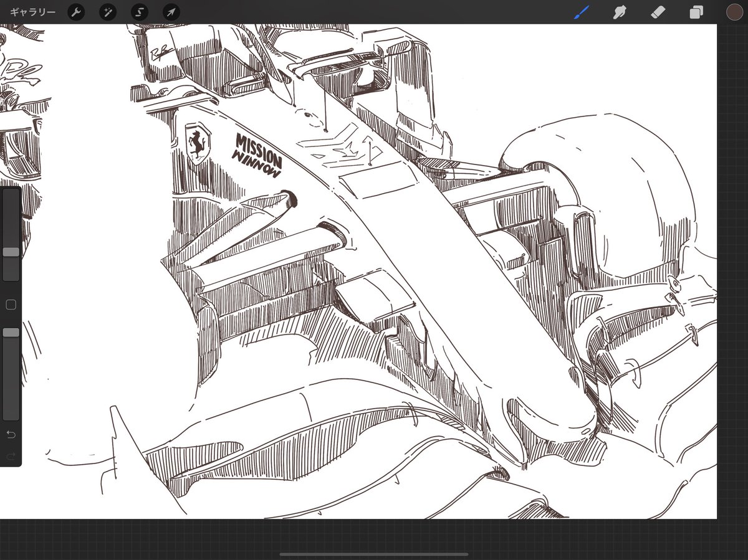Open the Layers panel
Viewport: 748px width, 560px height.
(x=696, y=12)
